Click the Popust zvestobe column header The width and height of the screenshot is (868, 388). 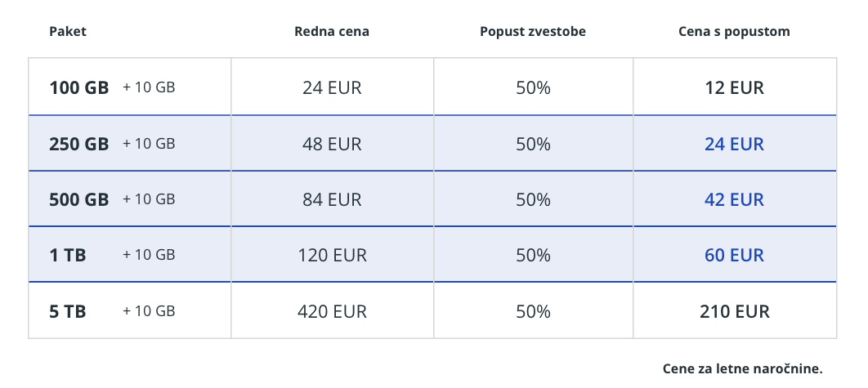533,32
